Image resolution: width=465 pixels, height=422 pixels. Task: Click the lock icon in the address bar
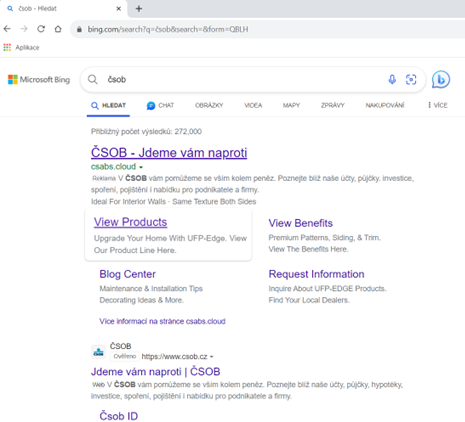pyautogui.click(x=79, y=29)
